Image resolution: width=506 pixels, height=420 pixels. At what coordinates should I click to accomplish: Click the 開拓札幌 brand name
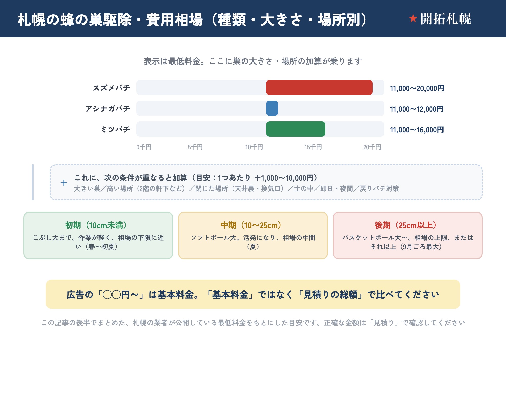[446, 19]
